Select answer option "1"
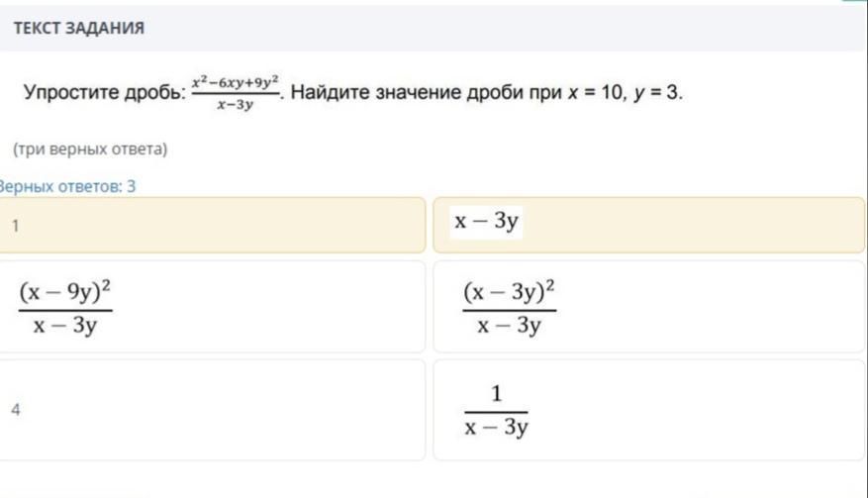Image resolution: width=868 pixels, height=498 pixels. coord(212,226)
